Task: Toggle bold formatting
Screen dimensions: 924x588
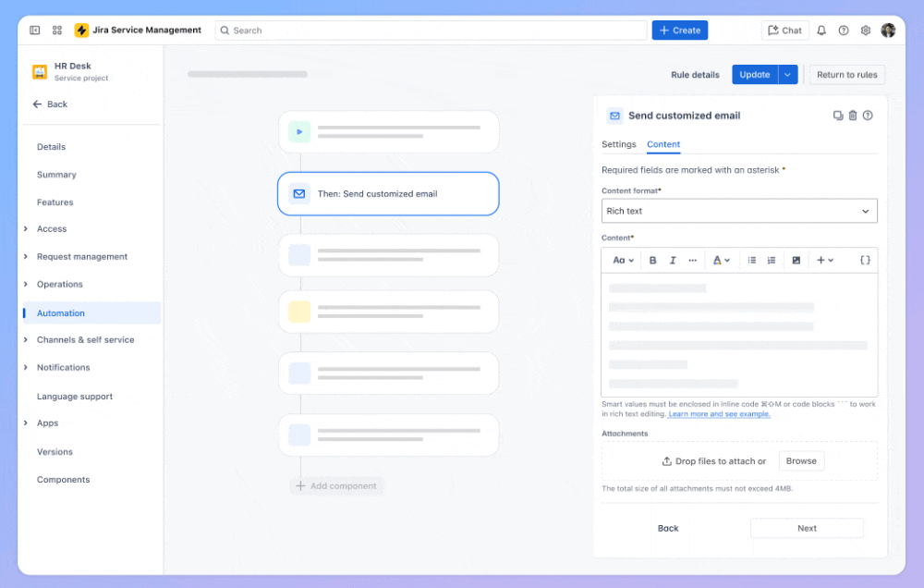Action: (653, 260)
